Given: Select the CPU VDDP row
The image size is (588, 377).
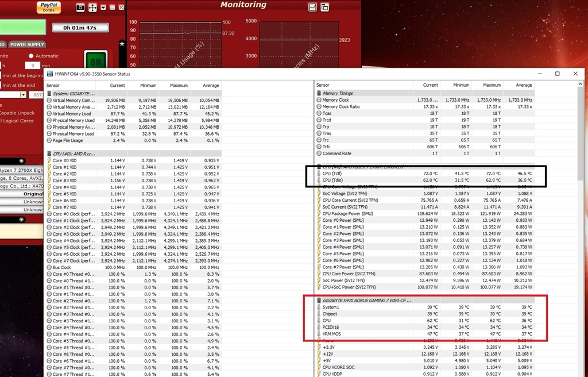Looking at the screenshot, I should pyautogui.click(x=424, y=374).
